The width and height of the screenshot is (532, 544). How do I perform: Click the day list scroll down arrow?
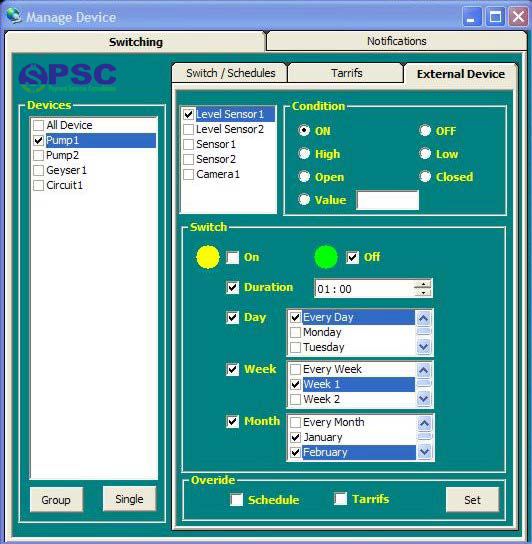click(423, 347)
